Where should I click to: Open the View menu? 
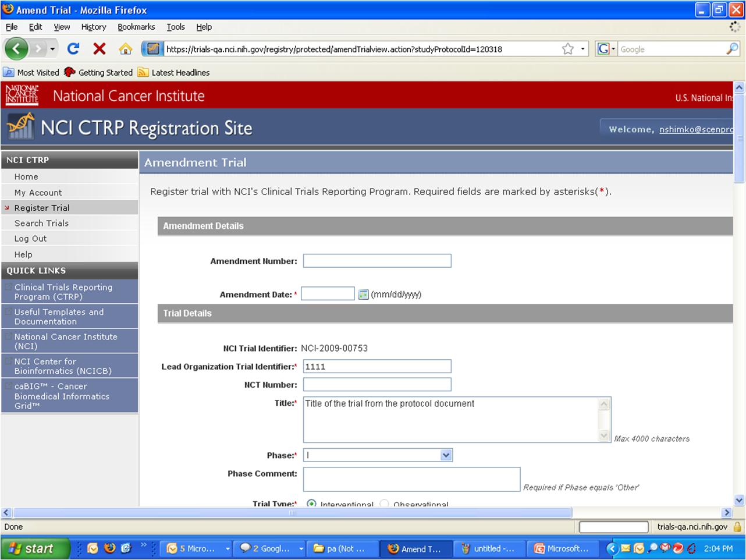[62, 27]
